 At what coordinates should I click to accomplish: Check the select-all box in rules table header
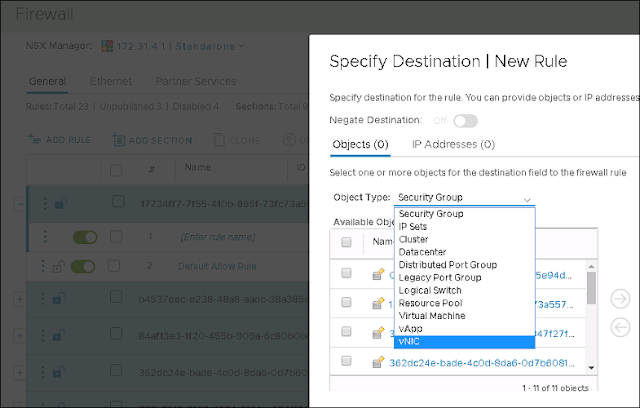(116, 170)
